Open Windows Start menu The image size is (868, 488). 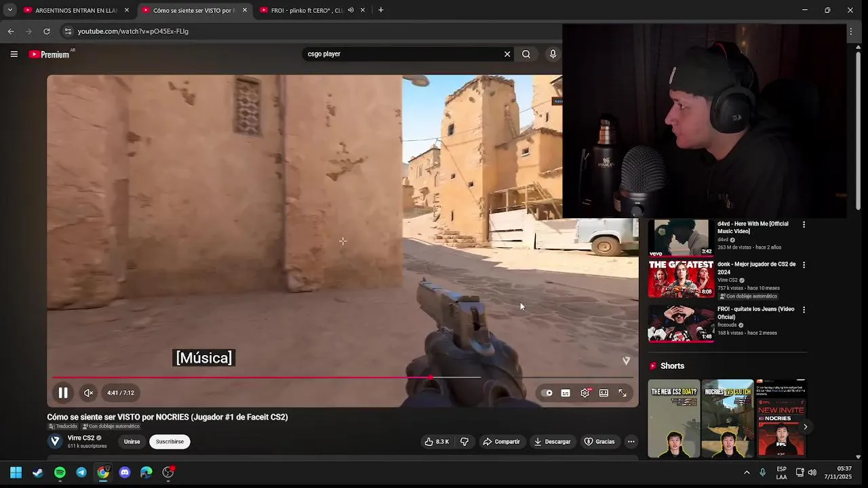[x=16, y=472]
